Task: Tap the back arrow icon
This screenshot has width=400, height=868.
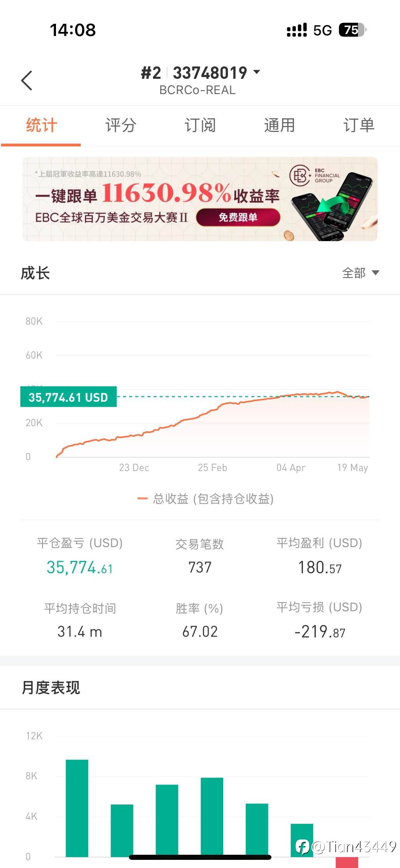Action: [x=26, y=80]
